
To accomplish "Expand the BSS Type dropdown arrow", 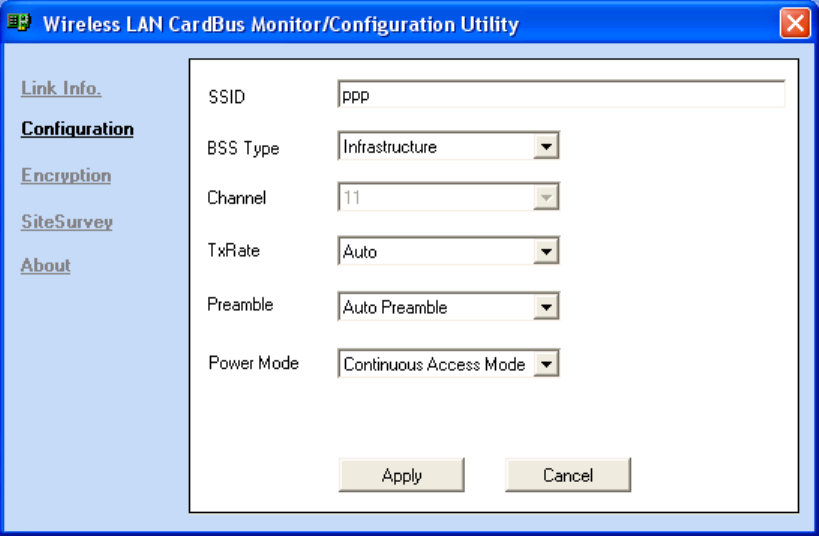I will click(546, 146).
